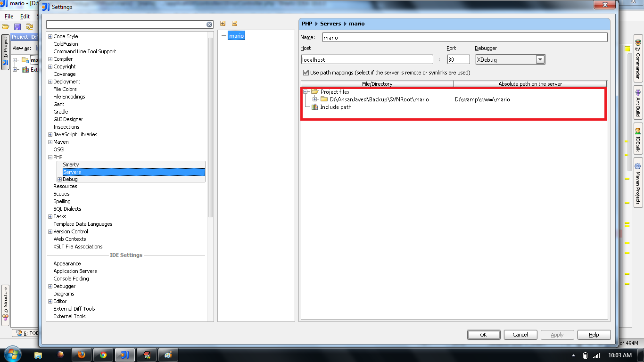Click the Help button
This screenshot has height=362, width=644.
594,335
